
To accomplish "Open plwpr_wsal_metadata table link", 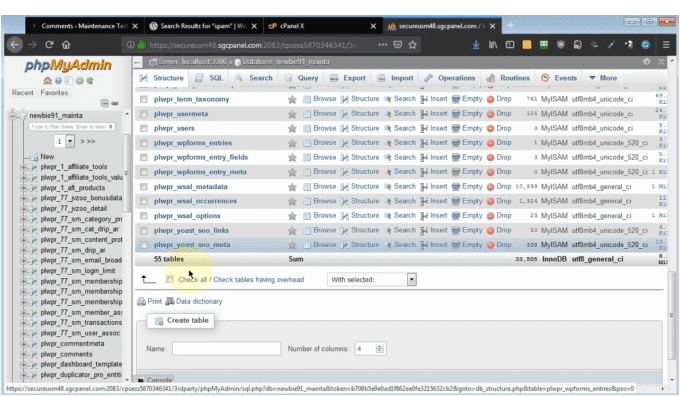I will click(x=191, y=187).
